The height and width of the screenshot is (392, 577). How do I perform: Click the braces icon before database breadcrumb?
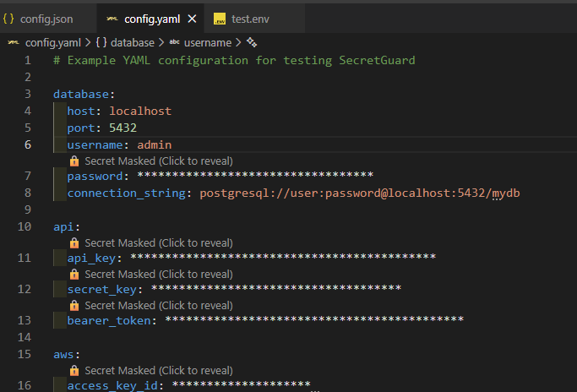101,43
